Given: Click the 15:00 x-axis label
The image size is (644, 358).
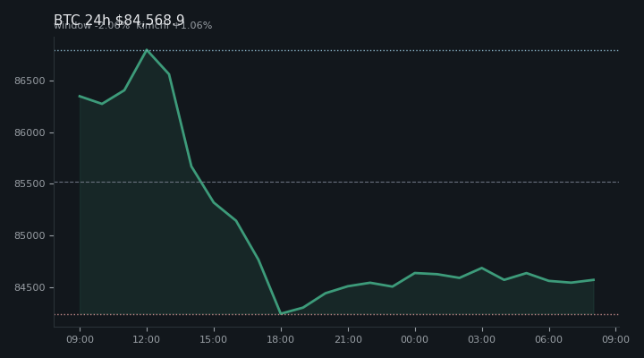Looking at the screenshot, I should (x=213, y=339).
